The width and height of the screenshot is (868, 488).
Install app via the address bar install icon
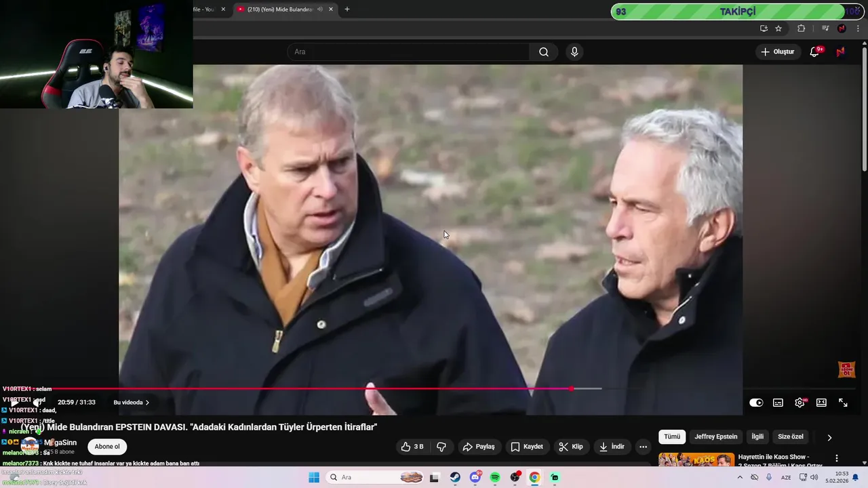764,28
